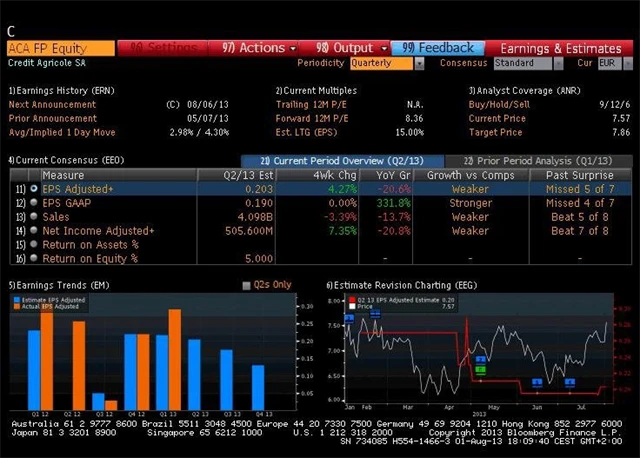Open the 96) Settings button
The height and width of the screenshot is (458, 640).
click(162, 48)
